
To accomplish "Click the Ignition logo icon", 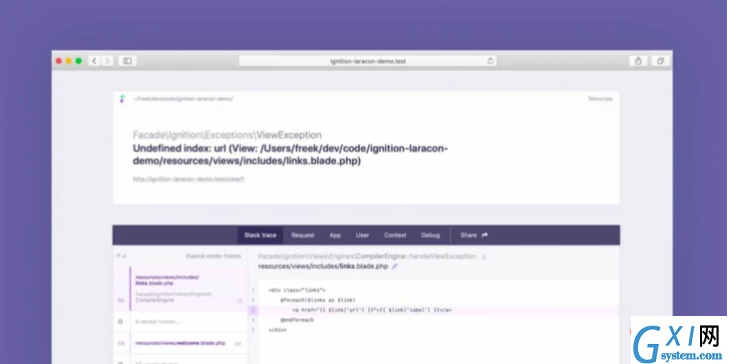I will pyautogui.click(x=122, y=99).
